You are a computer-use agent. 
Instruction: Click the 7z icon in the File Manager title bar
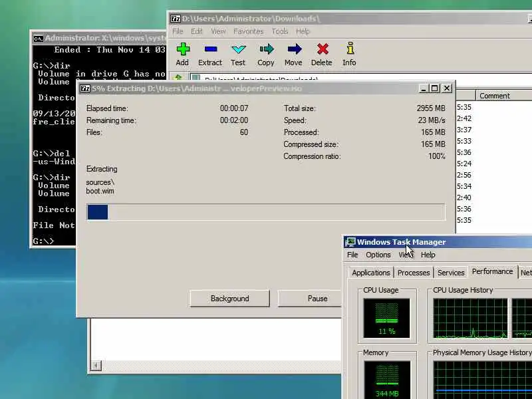(x=175, y=19)
